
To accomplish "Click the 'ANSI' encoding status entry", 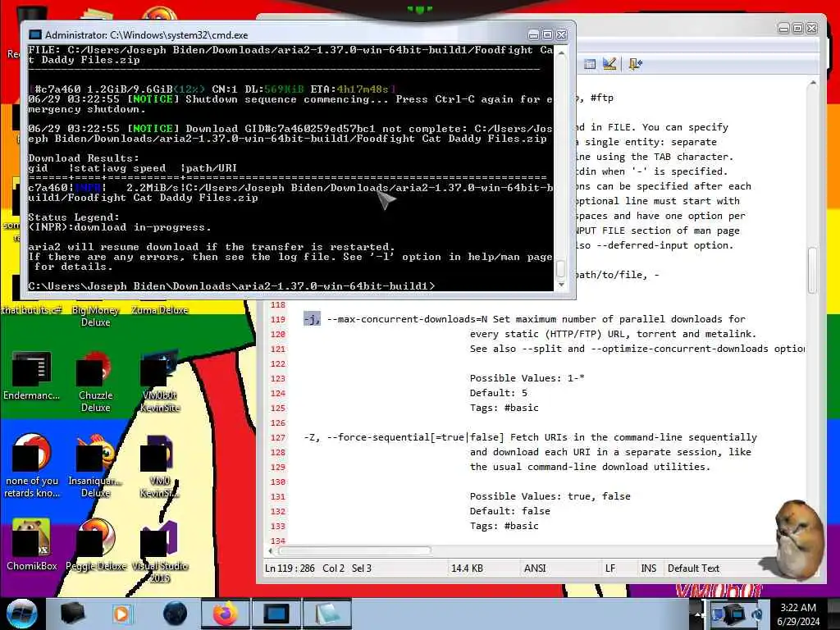I will click(x=535, y=568).
